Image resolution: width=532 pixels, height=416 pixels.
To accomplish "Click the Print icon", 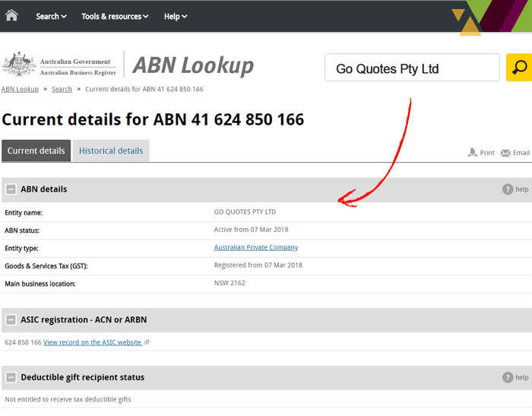I will [x=472, y=152].
